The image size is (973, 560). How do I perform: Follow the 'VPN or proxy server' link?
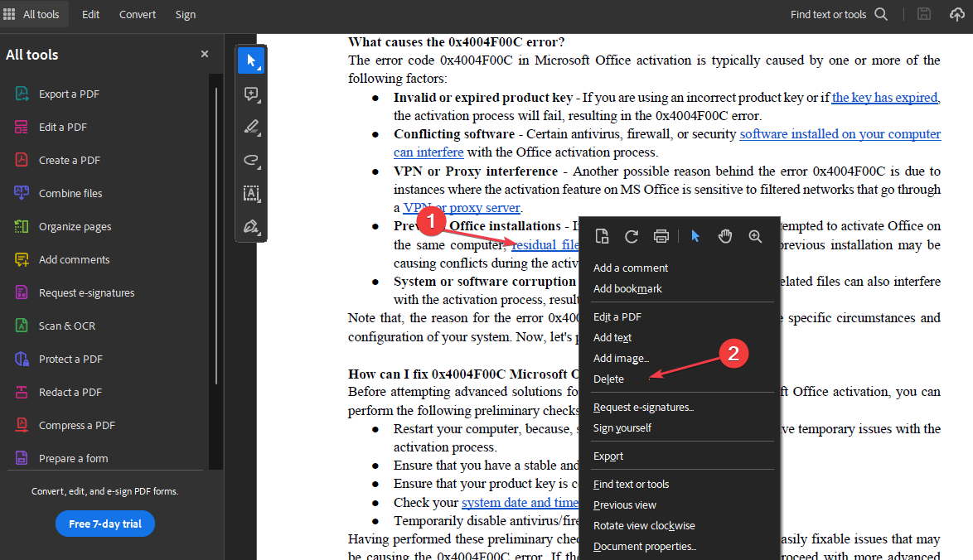462,208
